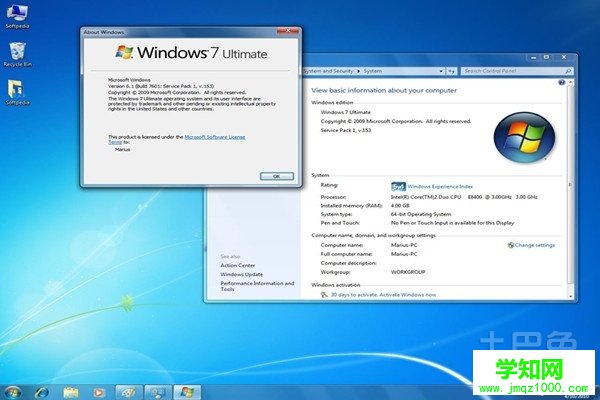Launch Internet Explorer from the taskbar
Viewport: 600px width, 400px height.
[41, 392]
